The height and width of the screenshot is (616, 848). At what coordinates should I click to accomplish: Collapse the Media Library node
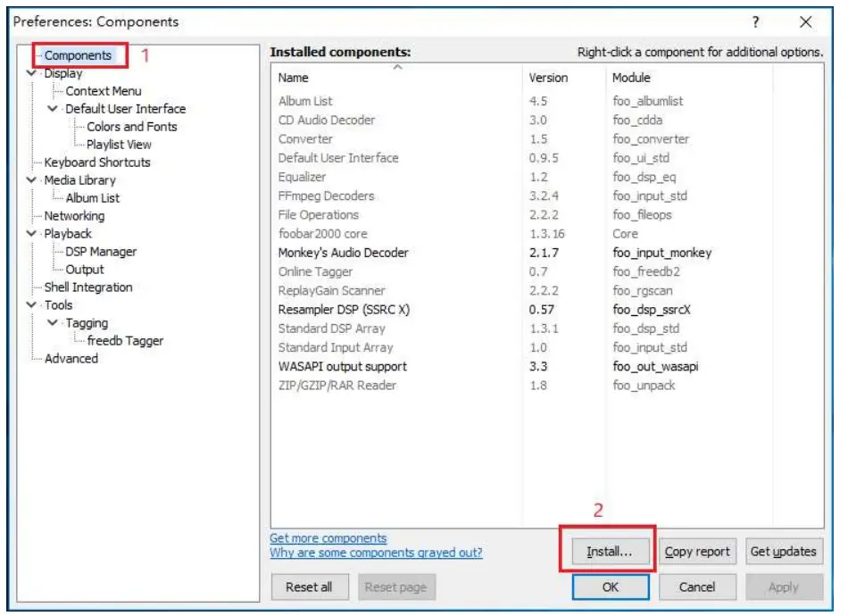[x=31, y=180]
